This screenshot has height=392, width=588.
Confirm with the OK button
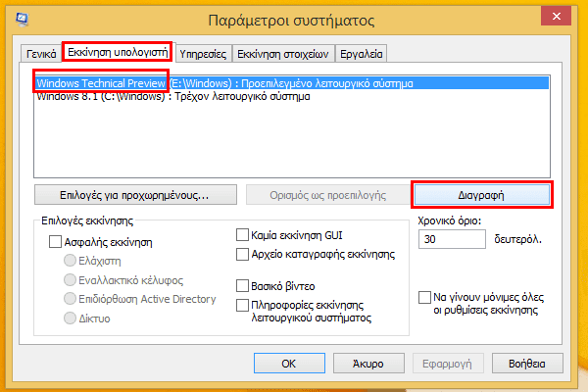[x=289, y=364]
